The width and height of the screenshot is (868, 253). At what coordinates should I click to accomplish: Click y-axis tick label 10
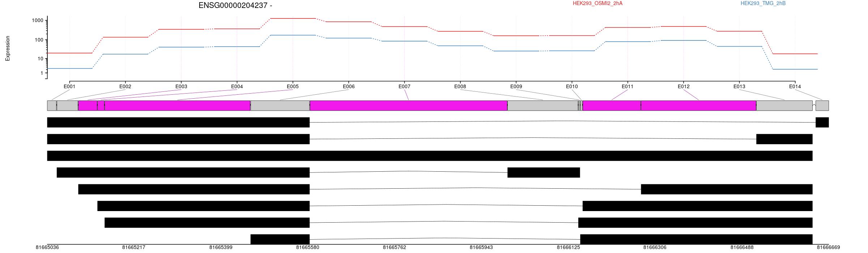41,59
